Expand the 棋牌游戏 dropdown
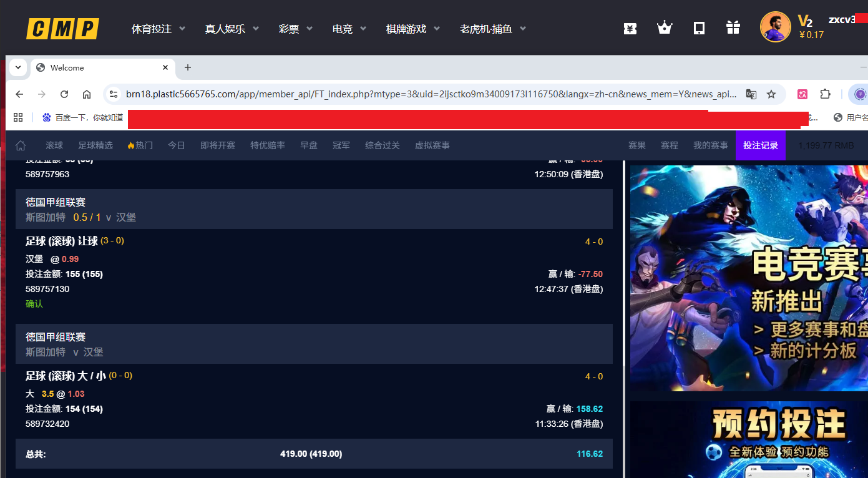Viewport: 868px width, 478px height. 412,28
